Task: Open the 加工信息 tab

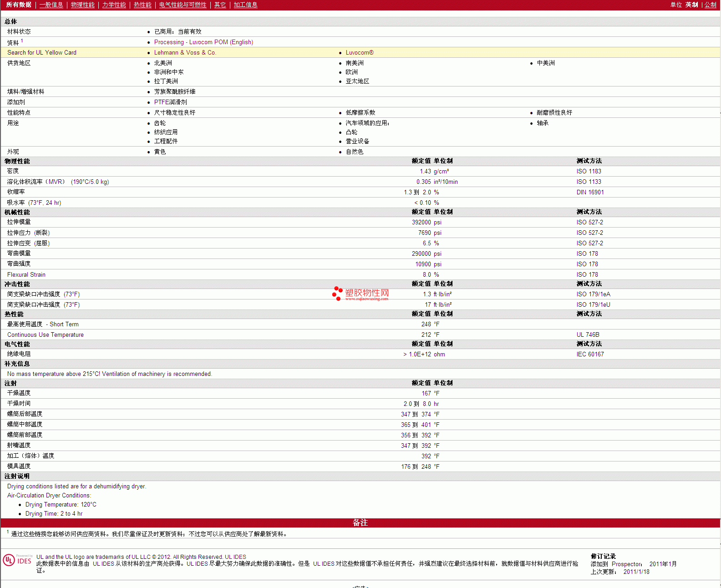Action: click(x=245, y=5)
